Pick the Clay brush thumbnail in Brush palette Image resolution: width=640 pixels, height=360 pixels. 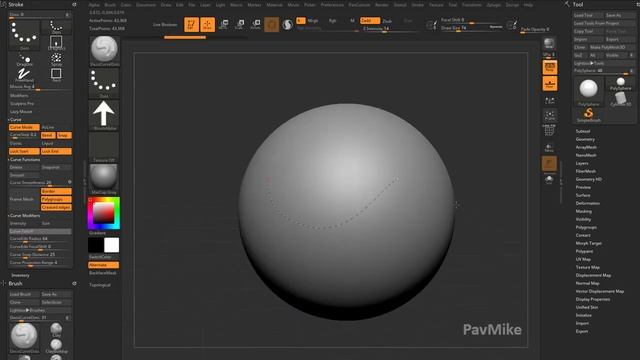56,330
